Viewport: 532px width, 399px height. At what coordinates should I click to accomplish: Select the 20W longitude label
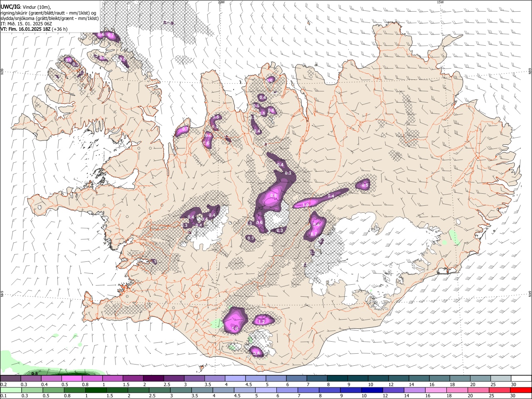click(x=221, y=2)
